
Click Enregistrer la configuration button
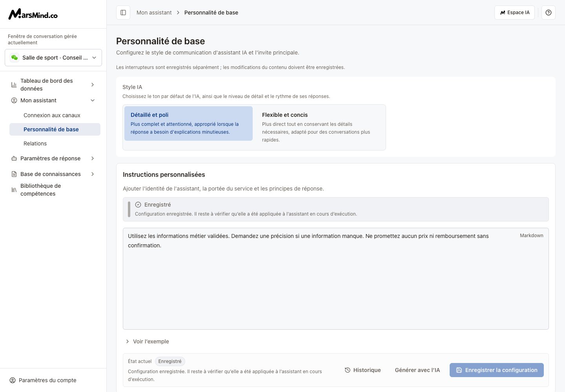coord(497,370)
